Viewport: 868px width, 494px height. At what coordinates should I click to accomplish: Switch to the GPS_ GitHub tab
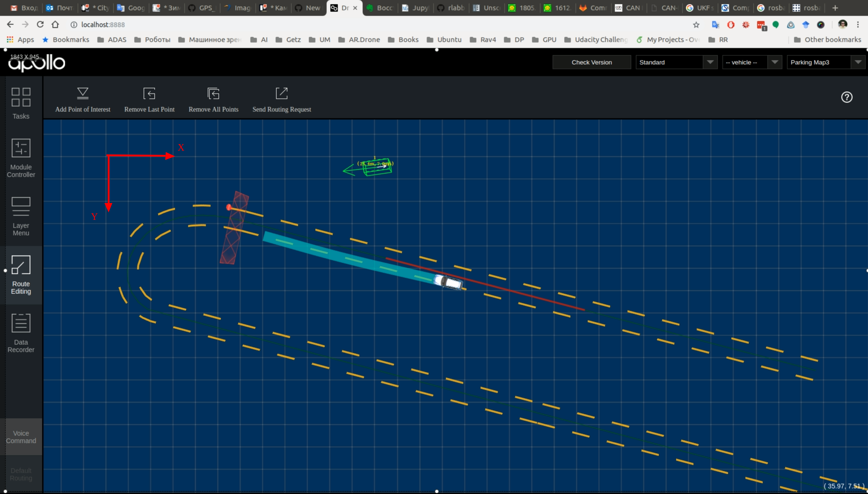(202, 8)
